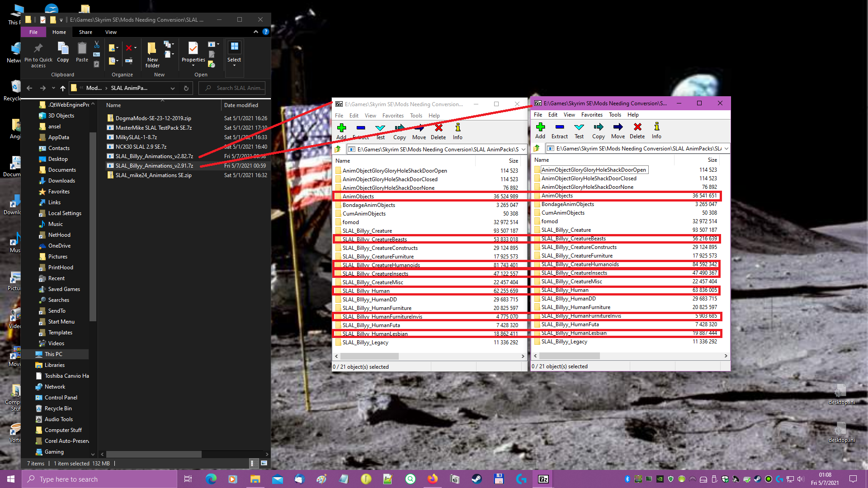Open File tab in Explorer
The width and height of the screenshot is (868, 488).
click(x=33, y=32)
